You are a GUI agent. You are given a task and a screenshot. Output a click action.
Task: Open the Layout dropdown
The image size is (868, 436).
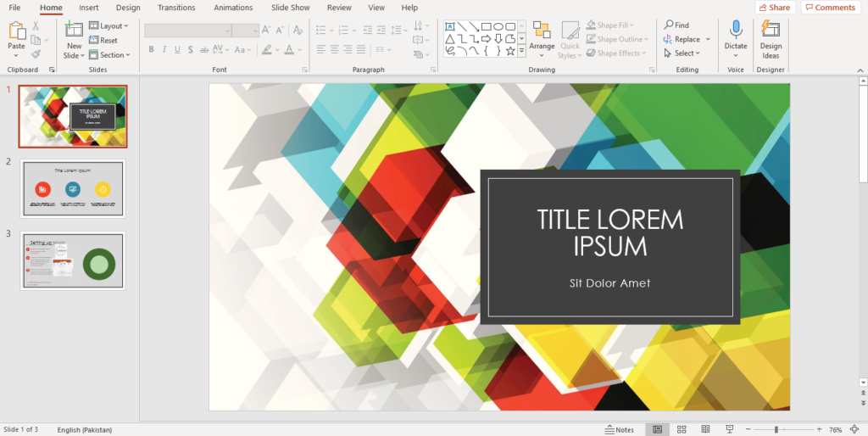[108, 26]
